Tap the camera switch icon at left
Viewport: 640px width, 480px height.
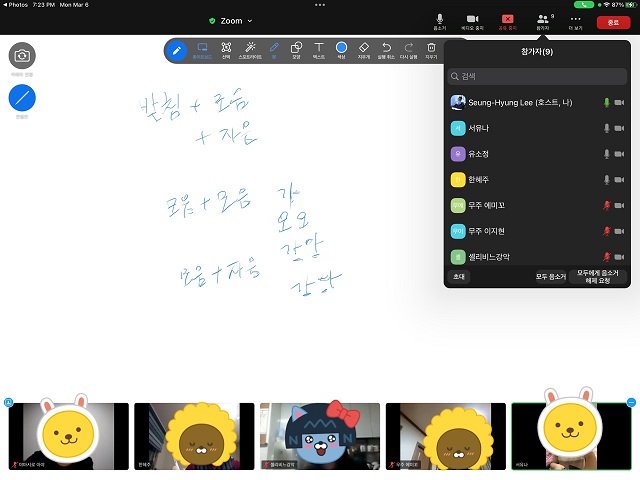tap(22, 56)
